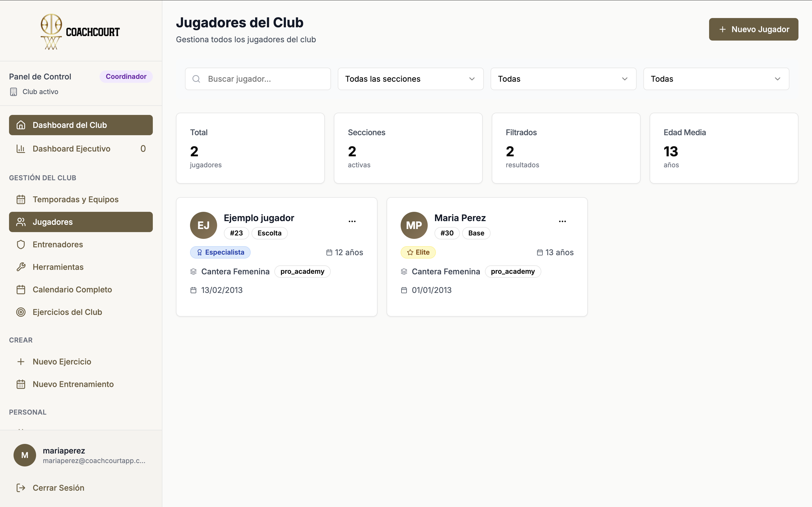Click the Jugadores players icon
Screen dimensions: 812x507
click(21, 222)
